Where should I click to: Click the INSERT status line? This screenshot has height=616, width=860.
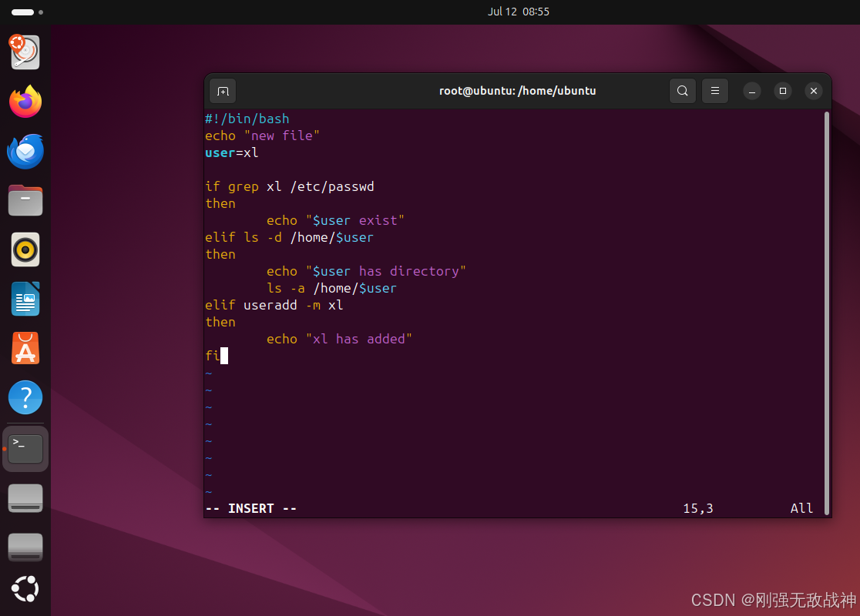pos(250,508)
